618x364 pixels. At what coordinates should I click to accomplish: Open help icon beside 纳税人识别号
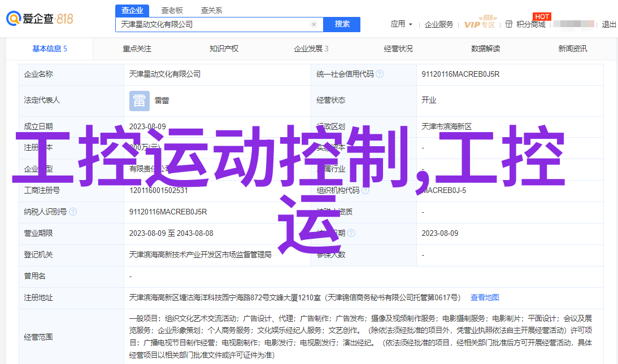click(x=73, y=212)
